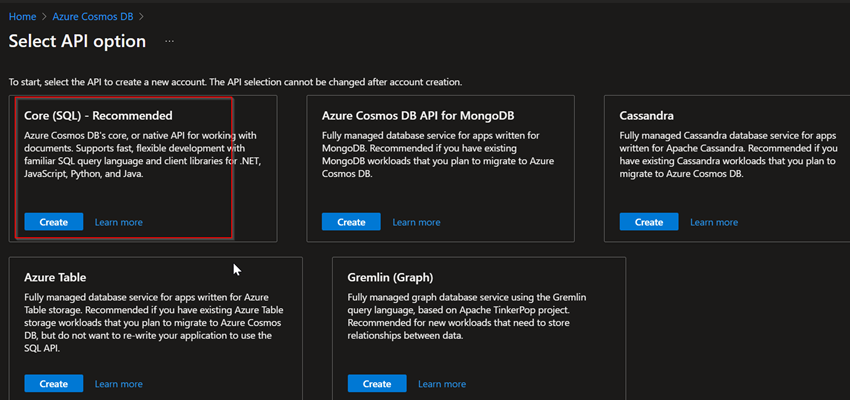
Task: Create a Core (SQL) account
Action: (54, 222)
